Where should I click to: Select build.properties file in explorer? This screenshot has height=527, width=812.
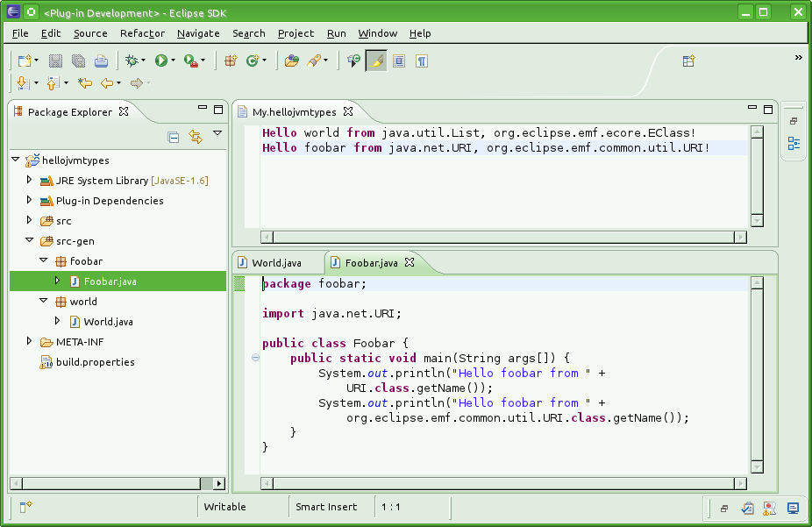click(95, 362)
